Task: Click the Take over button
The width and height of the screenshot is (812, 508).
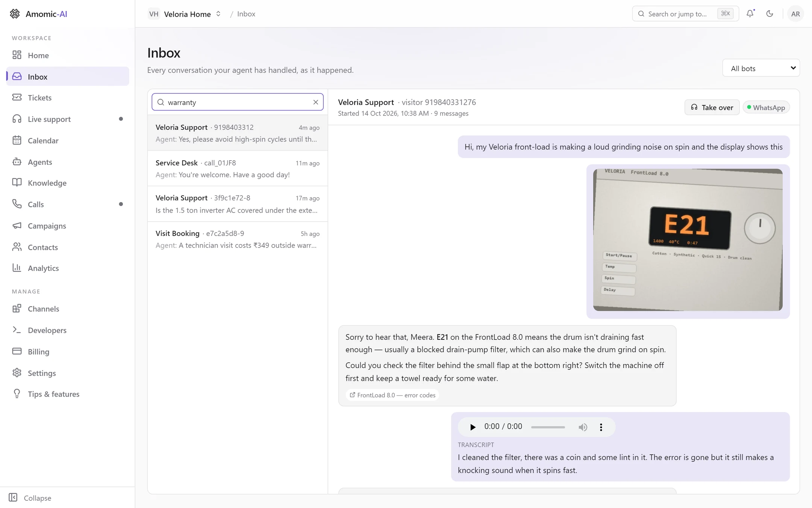Action: click(712, 108)
